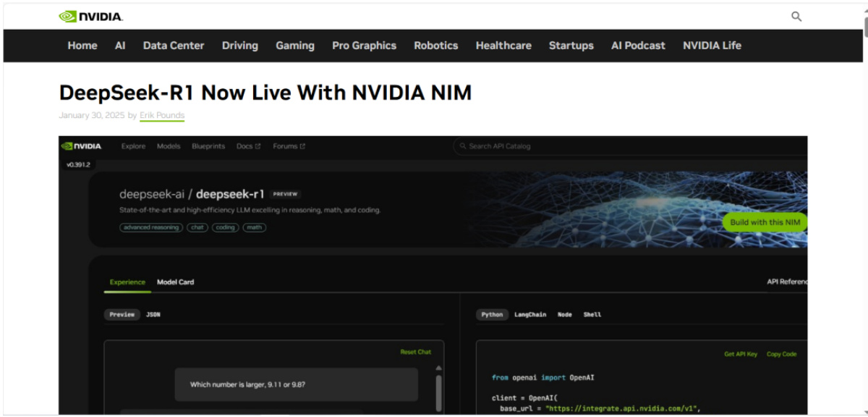Open the Healthcare nav item
The width and height of the screenshot is (868, 417).
503,46
